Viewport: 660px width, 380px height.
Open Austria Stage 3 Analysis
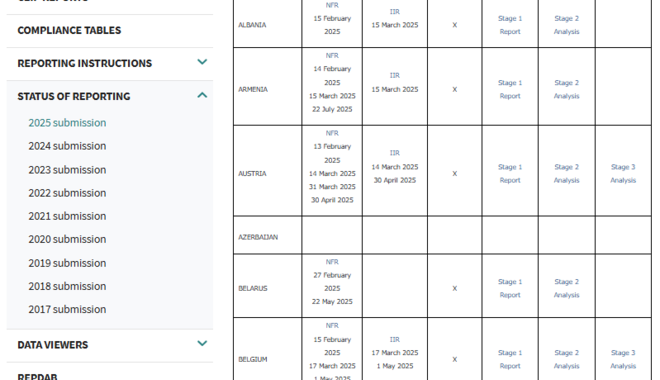coord(623,173)
